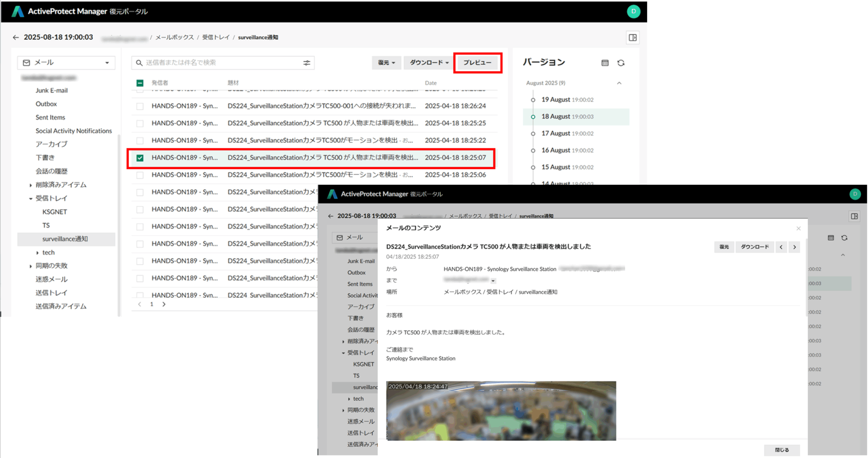Collapse the 受信トレイ folder in main window
The height and width of the screenshot is (458, 868).
tap(31, 199)
